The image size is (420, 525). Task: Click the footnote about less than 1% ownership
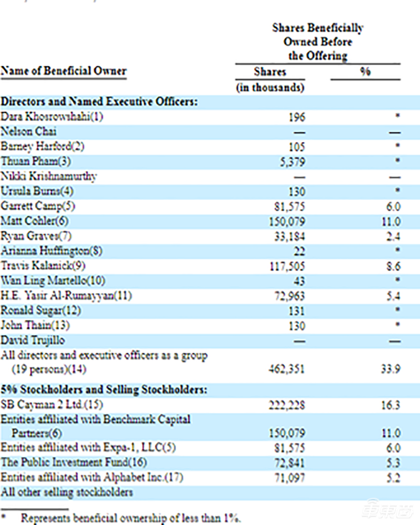coord(130,518)
